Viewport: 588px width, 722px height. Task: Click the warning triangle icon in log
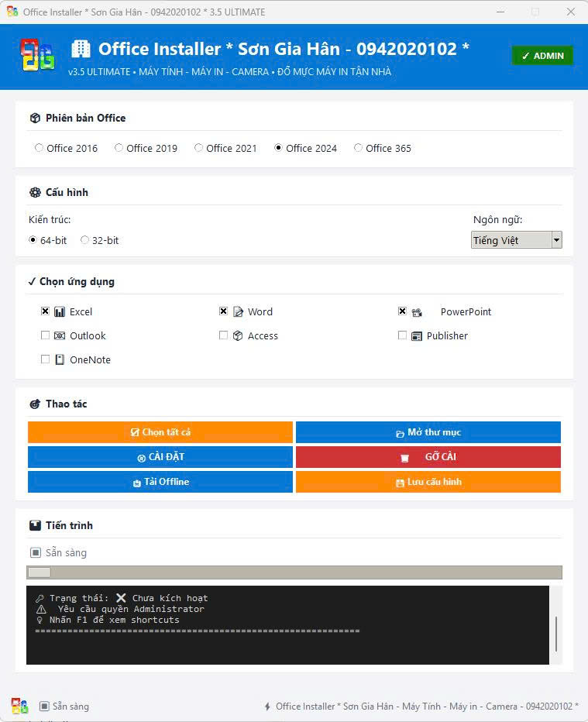[41, 609]
